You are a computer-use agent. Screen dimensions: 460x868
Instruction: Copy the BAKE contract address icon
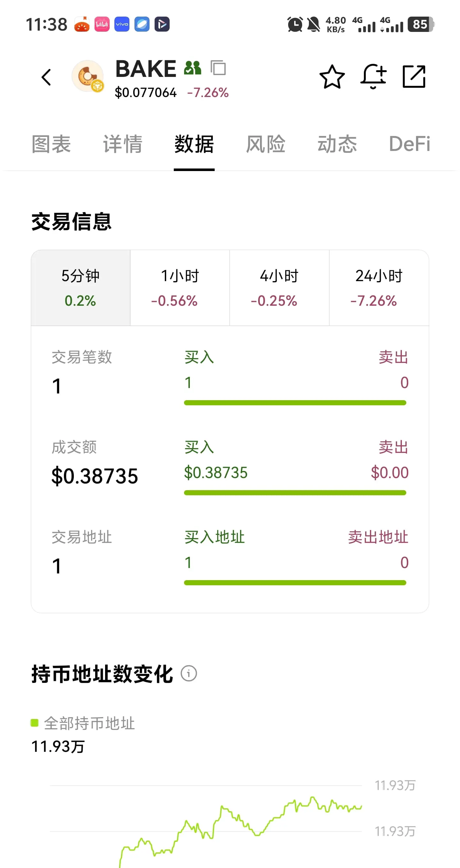218,68
